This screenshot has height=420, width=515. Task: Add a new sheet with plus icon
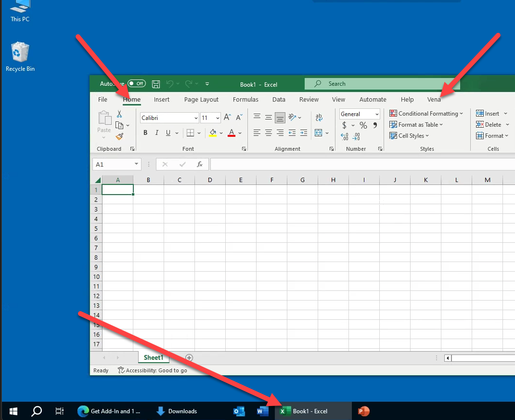[x=189, y=357]
